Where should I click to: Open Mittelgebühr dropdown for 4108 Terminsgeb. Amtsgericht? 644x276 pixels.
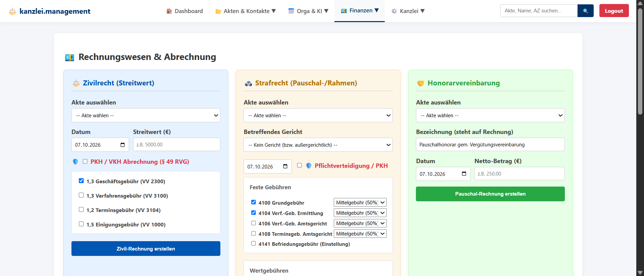pyautogui.click(x=360, y=233)
